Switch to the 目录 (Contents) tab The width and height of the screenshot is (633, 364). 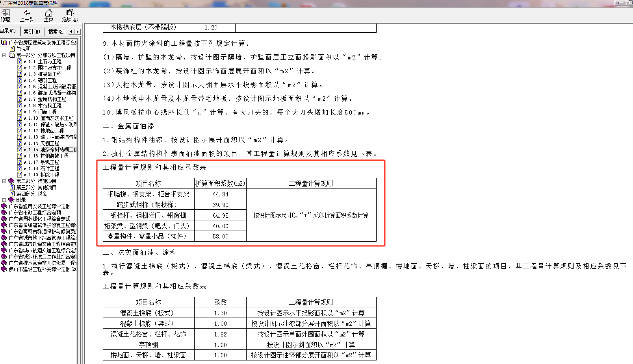[8, 31]
